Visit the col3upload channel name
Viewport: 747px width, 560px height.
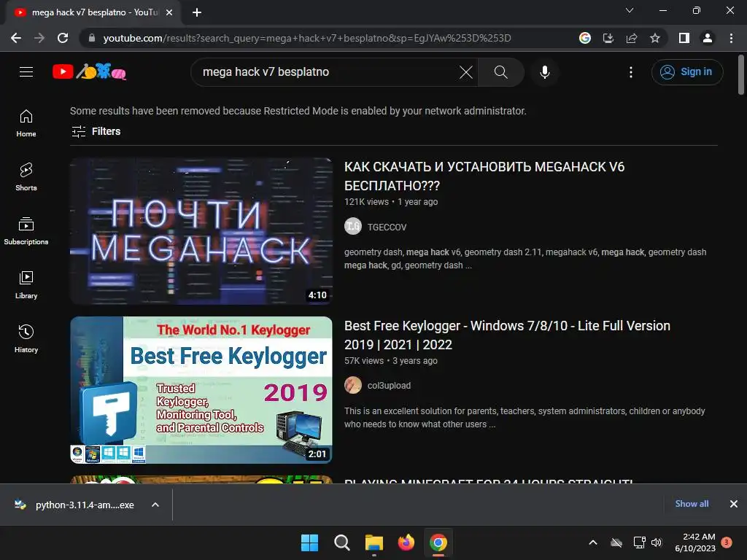[x=389, y=386]
